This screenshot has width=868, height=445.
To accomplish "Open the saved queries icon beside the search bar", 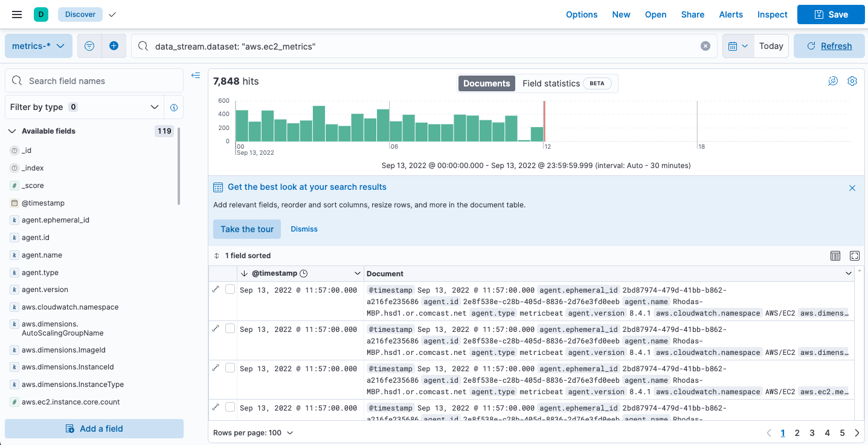I will click(x=89, y=46).
